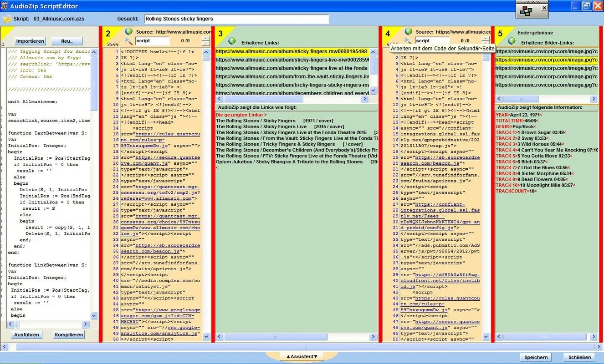Click the AudioZip app icon in title bar
The width and height of the screenshot is (604, 364).
pyautogui.click(x=5, y=6)
